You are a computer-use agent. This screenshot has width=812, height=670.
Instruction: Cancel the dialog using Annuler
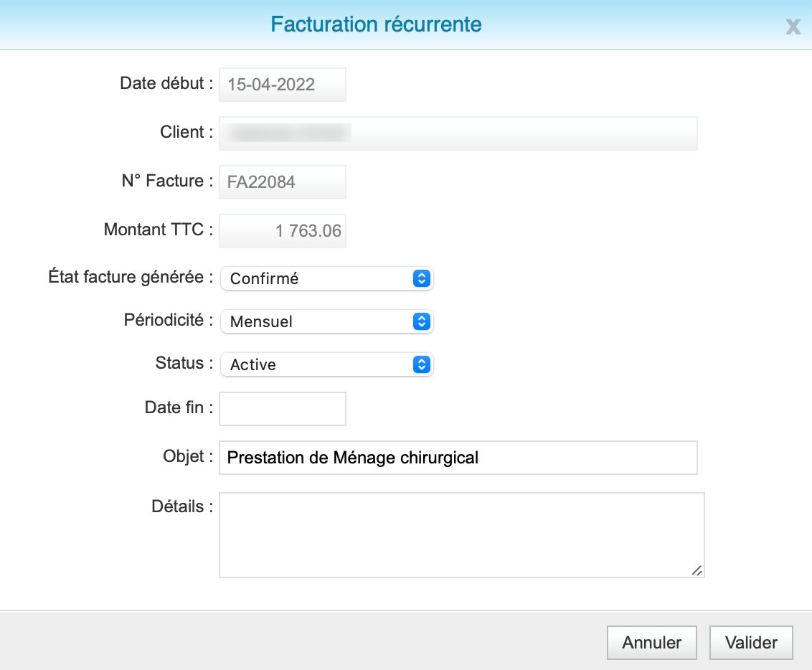[x=651, y=642]
